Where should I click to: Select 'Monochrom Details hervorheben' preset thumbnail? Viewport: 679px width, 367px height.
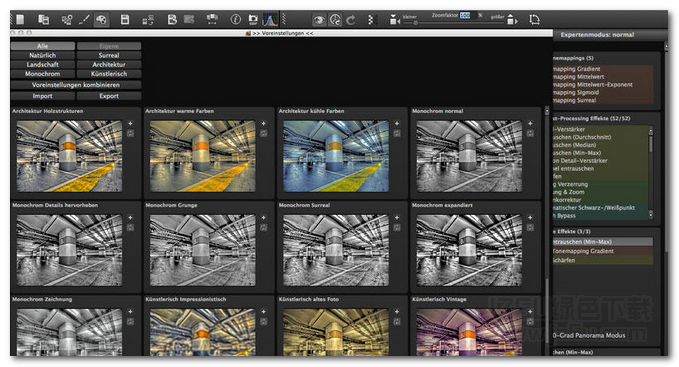point(69,250)
